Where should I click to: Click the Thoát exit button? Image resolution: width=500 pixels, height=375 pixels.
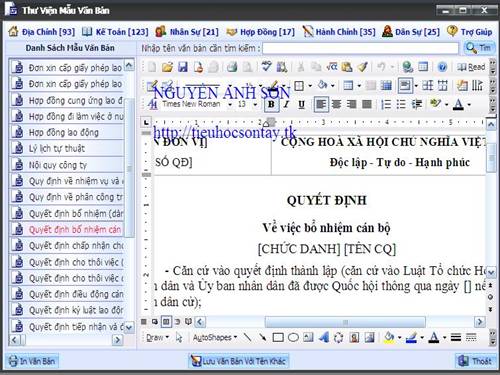(475, 361)
